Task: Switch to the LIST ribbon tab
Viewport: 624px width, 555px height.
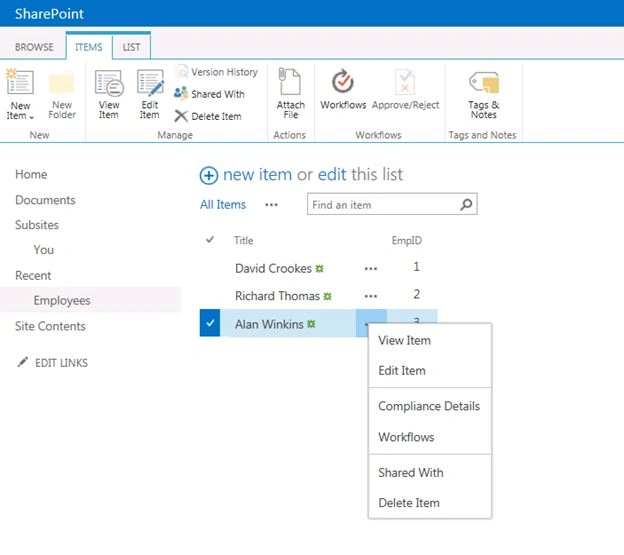Action: pyautogui.click(x=131, y=47)
